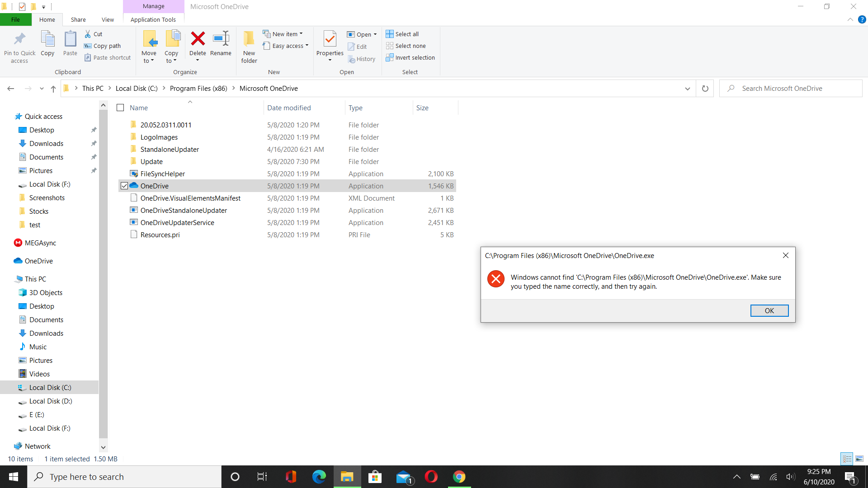The image size is (868, 488).
Task: Switch to large icons view in status bar
Action: click(859, 459)
